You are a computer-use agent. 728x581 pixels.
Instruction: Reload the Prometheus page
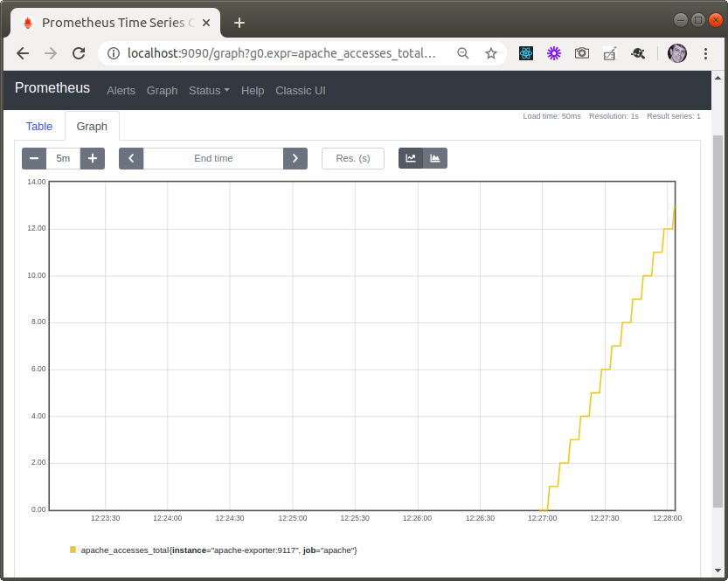(79, 53)
